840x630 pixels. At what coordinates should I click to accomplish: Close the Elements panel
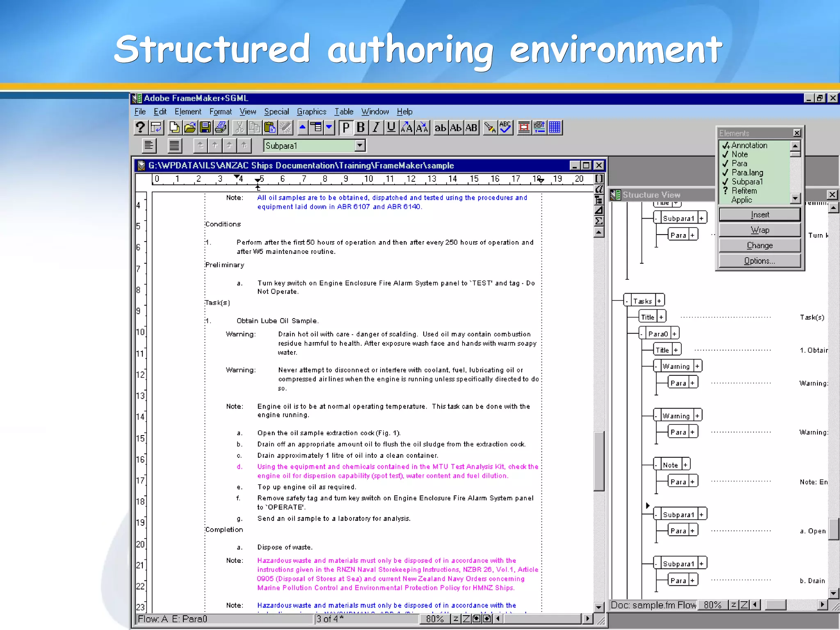coord(797,133)
